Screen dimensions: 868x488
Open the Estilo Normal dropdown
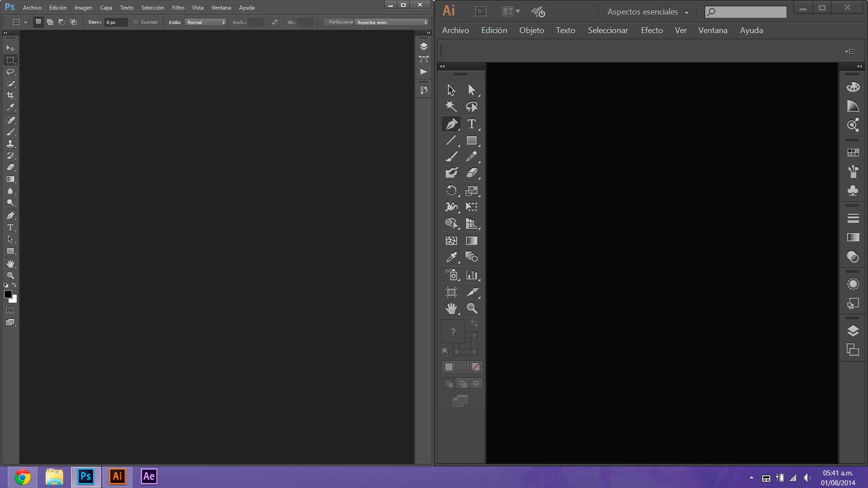(x=205, y=22)
